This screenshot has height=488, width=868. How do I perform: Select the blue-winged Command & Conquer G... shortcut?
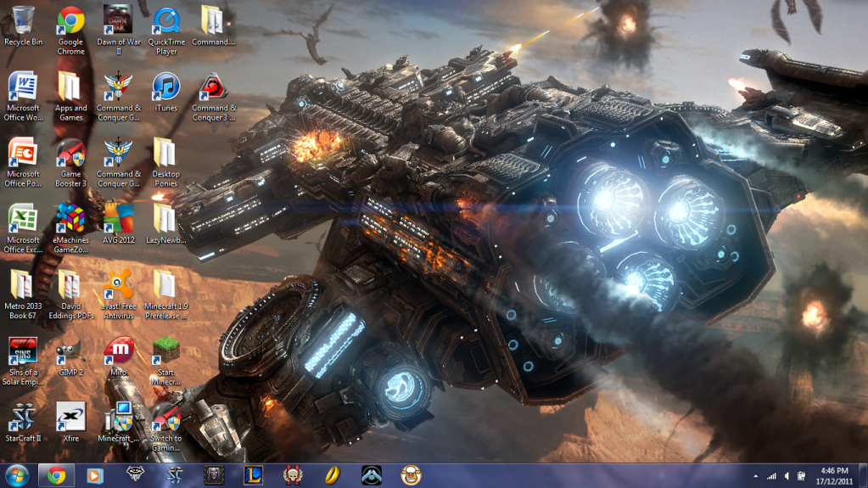[x=119, y=162]
